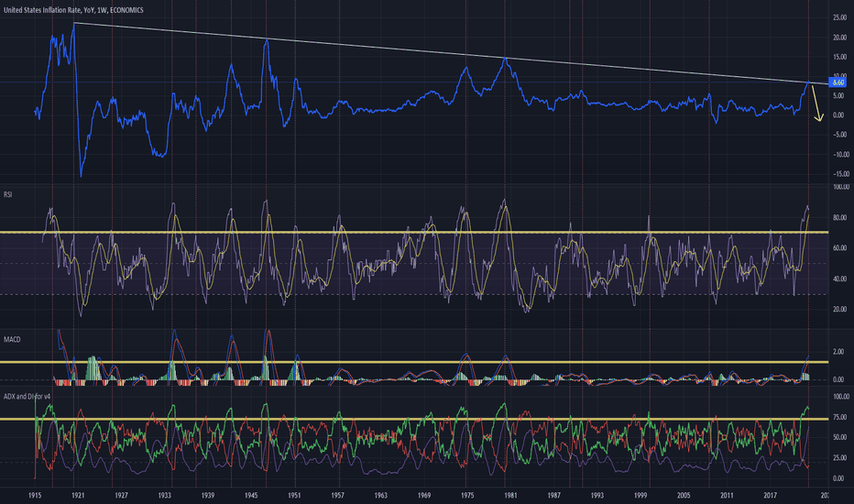Click the 2005 label on the time axis

click(684, 495)
